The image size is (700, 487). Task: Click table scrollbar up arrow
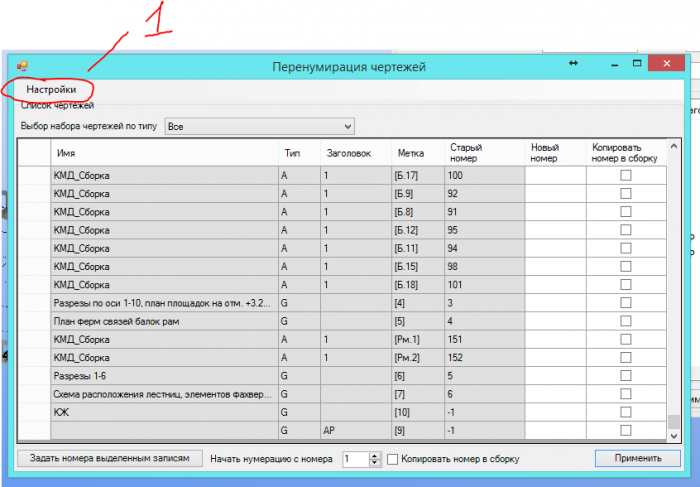[x=674, y=146]
